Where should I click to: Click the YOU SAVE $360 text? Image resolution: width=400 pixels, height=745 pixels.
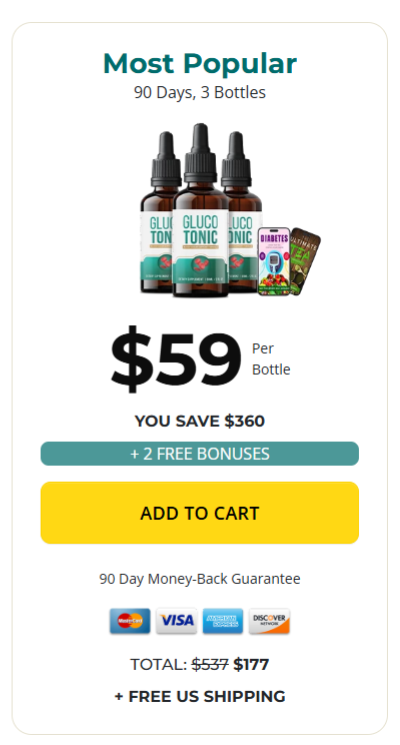point(200,421)
